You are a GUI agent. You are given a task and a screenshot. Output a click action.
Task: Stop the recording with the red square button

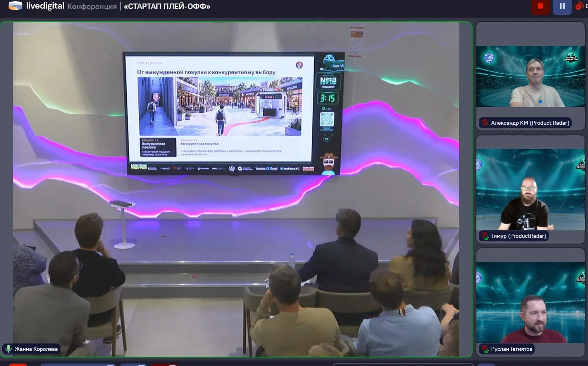540,6
